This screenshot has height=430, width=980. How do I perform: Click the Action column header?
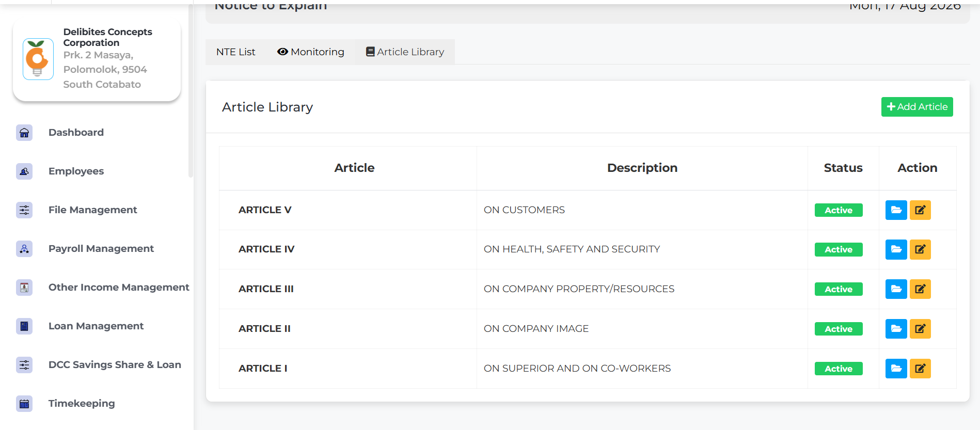[x=918, y=168]
